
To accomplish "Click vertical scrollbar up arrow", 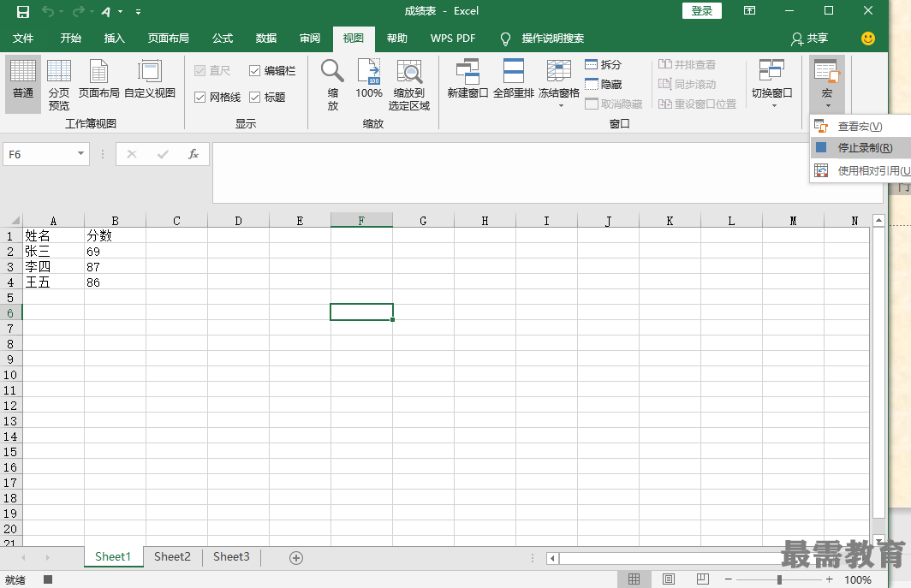I will click(x=878, y=220).
